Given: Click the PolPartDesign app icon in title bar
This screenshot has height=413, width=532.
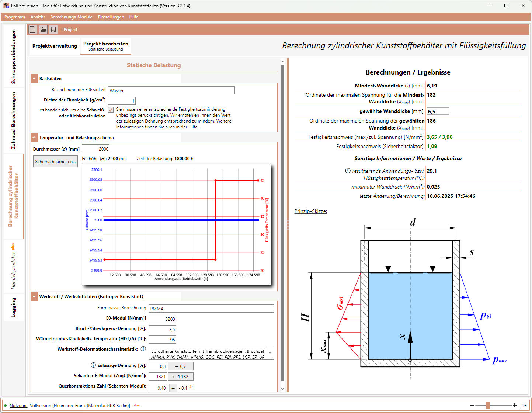Looking at the screenshot, I should point(6,6).
